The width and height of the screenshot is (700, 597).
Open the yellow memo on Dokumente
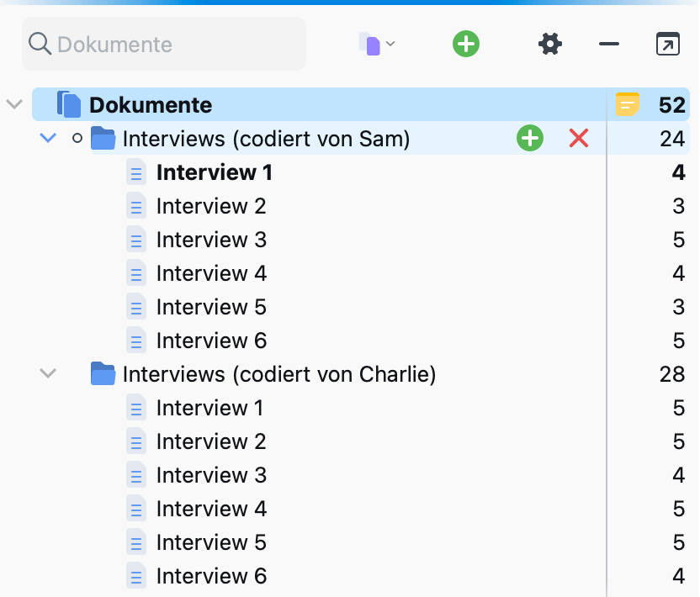[x=628, y=103]
